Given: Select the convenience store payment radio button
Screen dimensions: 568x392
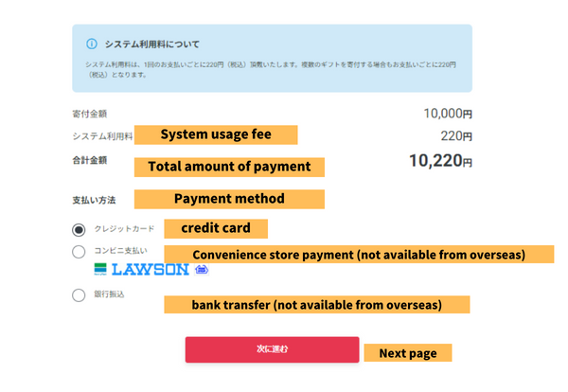Looking at the screenshot, I should [x=79, y=251].
